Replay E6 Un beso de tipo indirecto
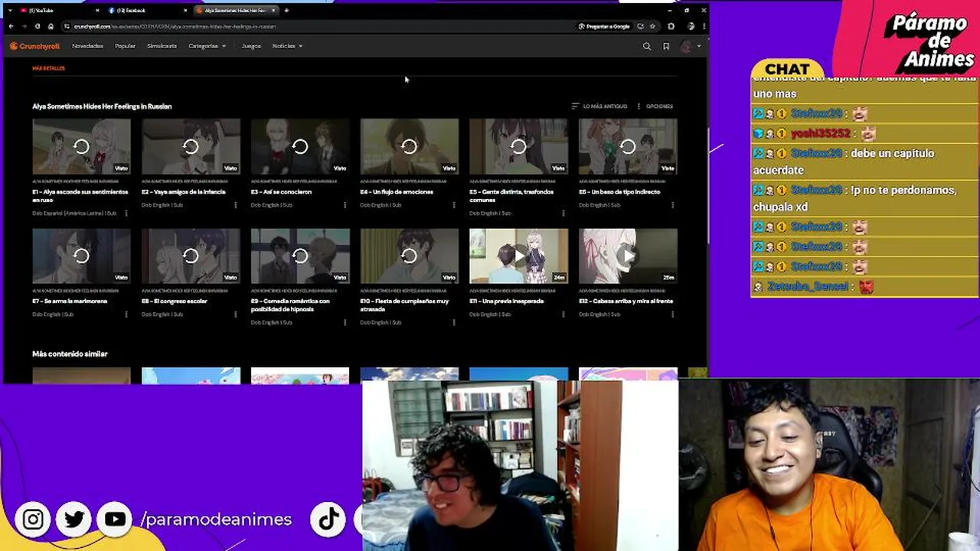The image size is (980, 551). (x=628, y=146)
